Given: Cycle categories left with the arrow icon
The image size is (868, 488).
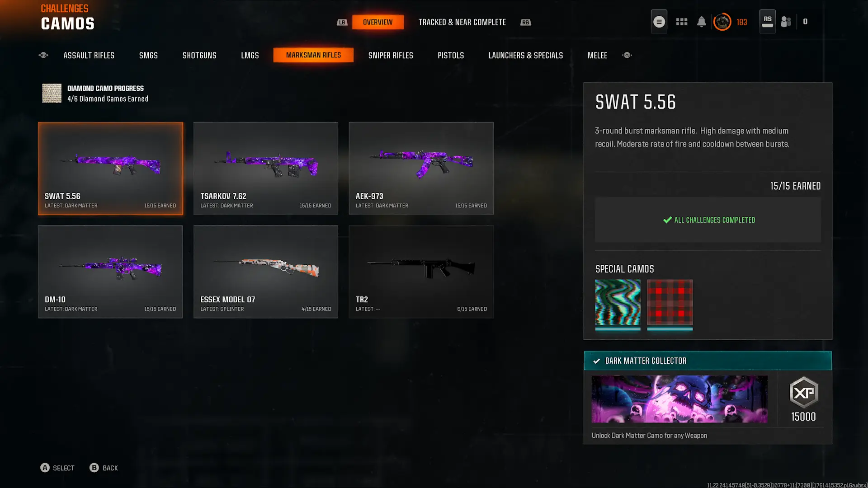Looking at the screenshot, I should click(43, 55).
